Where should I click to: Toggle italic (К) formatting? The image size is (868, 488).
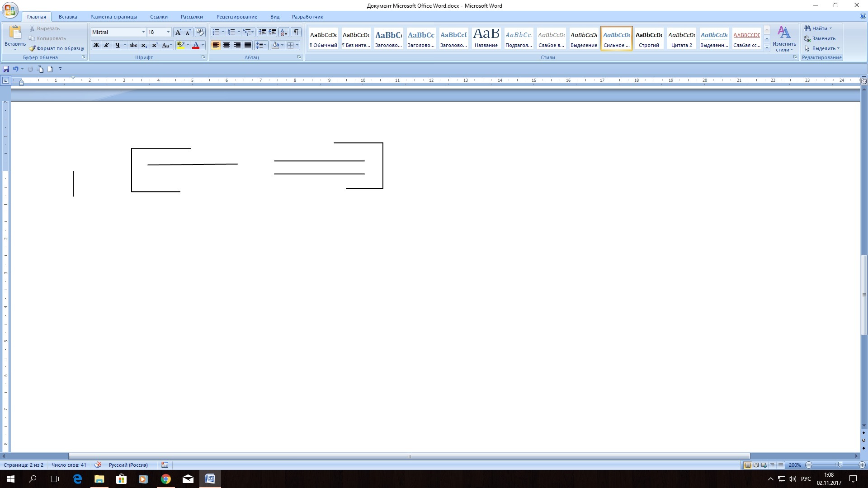click(106, 45)
